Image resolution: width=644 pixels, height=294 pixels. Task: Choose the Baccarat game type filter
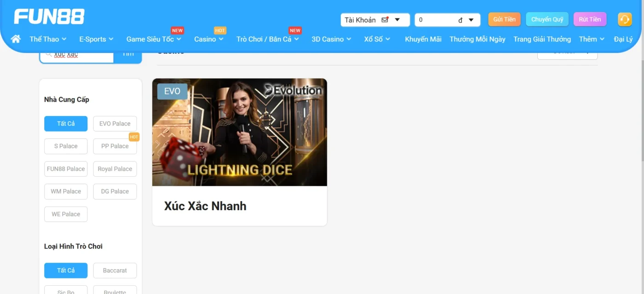[115, 271]
